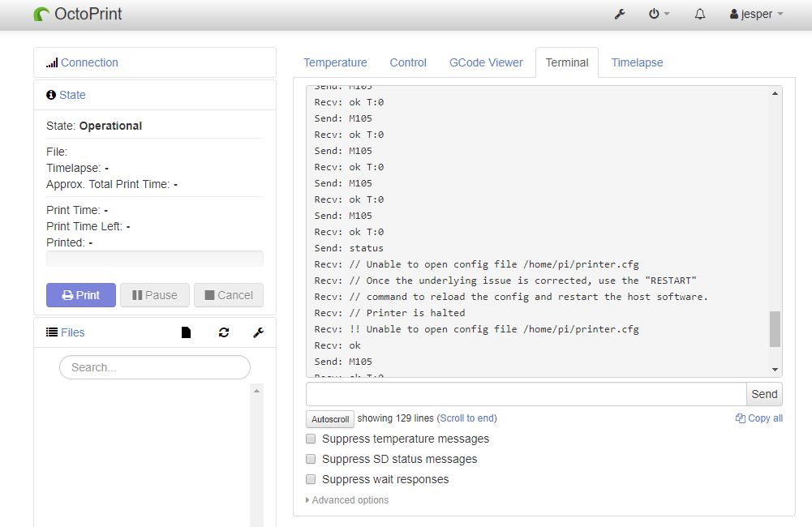The image size is (812, 527).
Task: Click the Cancel button
Action: pyautogui.click(x=229, y=295)
